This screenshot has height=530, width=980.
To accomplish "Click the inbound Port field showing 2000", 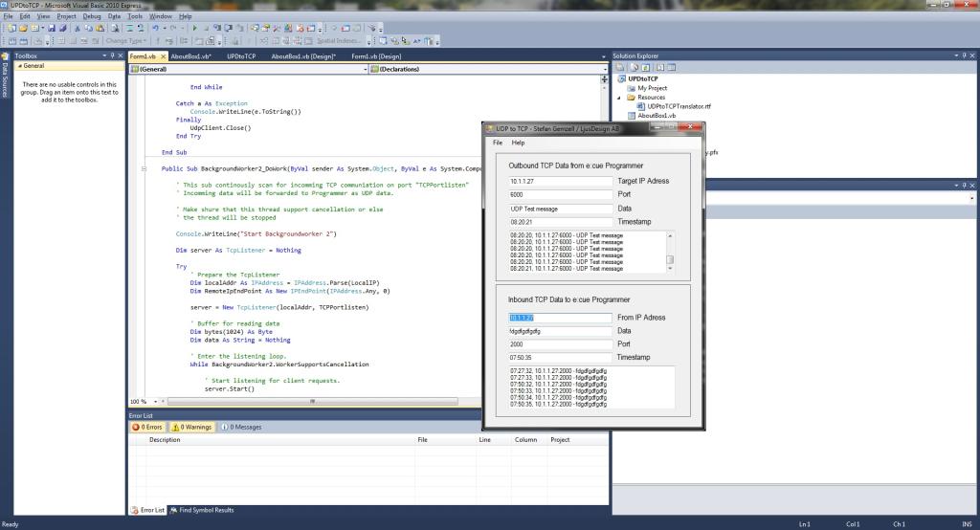I will (x=560, y=344).
